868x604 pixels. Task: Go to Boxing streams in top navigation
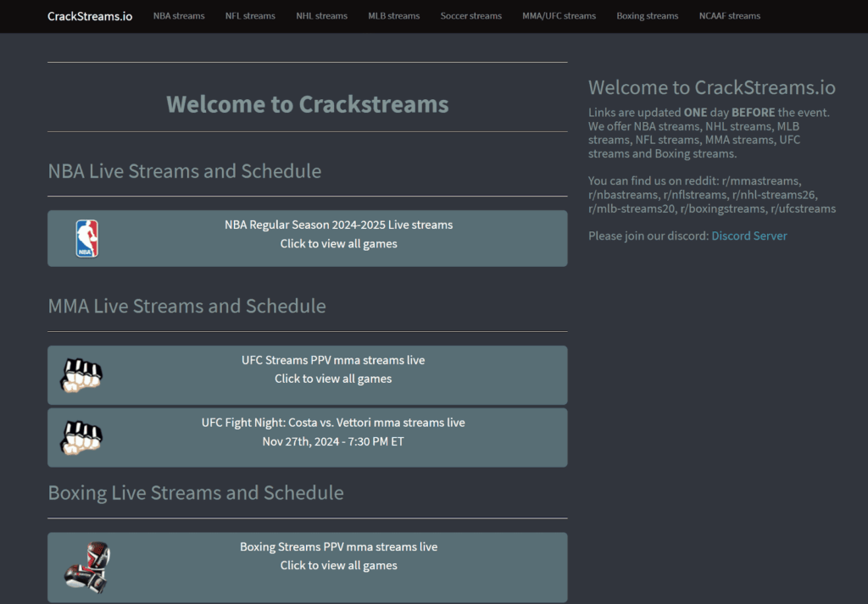[647, 16]
